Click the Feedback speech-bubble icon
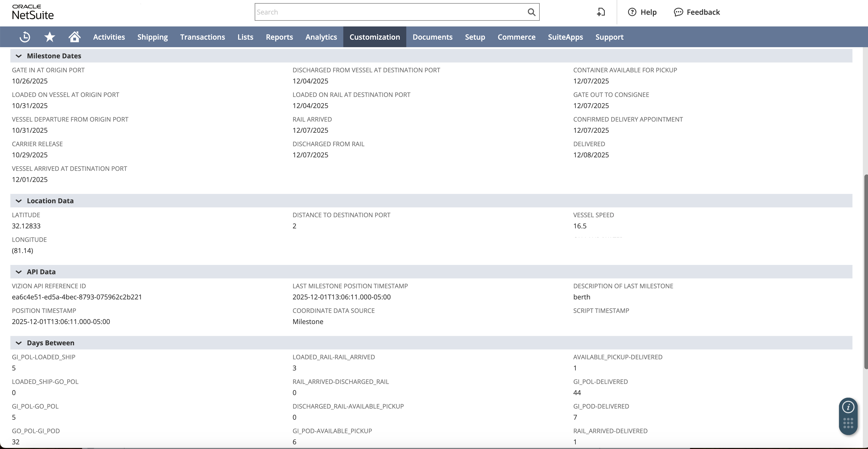 coord(678,12)
